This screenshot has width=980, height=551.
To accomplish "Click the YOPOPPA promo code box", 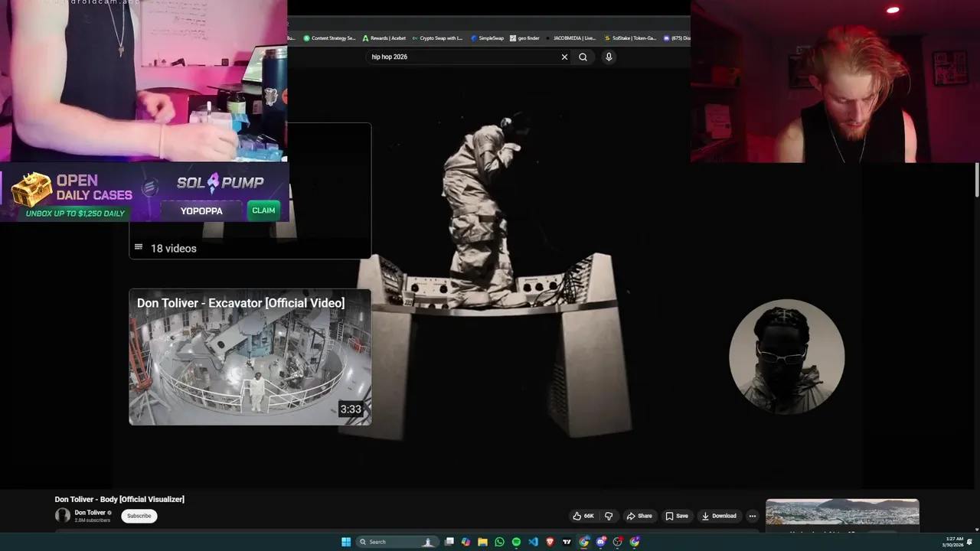I will coord(201,211).
